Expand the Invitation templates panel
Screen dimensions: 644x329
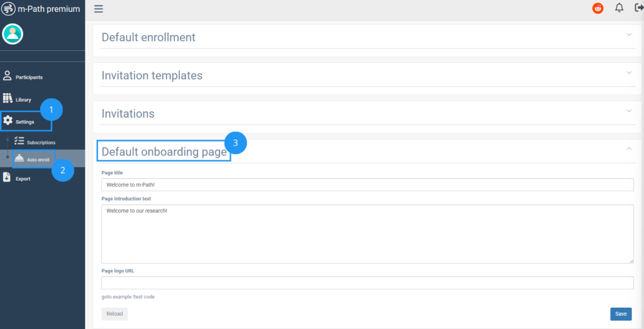pos(629,73)
